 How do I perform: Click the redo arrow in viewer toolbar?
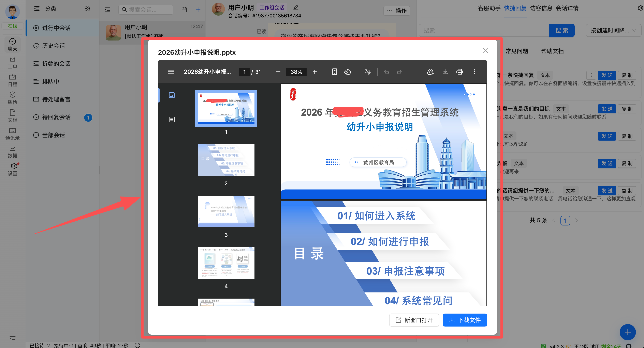pos(399,72)
